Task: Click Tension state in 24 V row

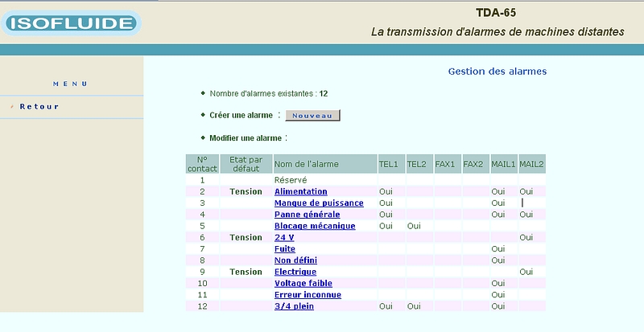Action: (246, 238)
